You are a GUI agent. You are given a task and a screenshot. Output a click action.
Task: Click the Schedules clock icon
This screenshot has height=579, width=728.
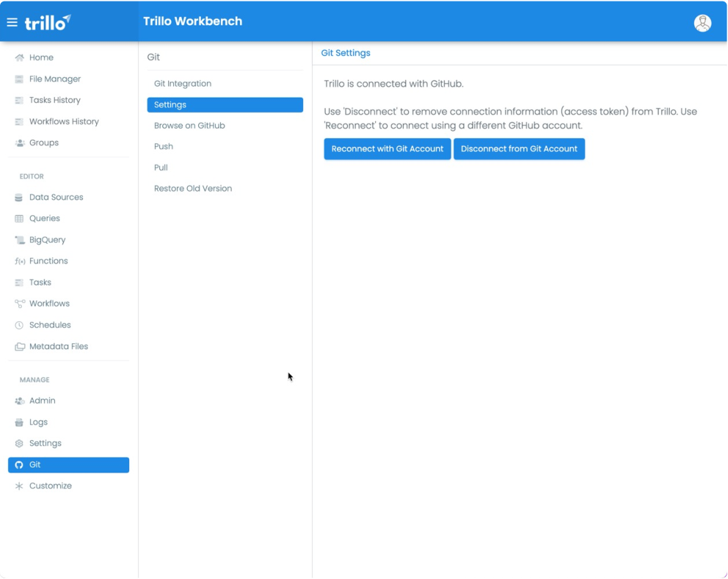pyautogui.click(x=19, y=325)
